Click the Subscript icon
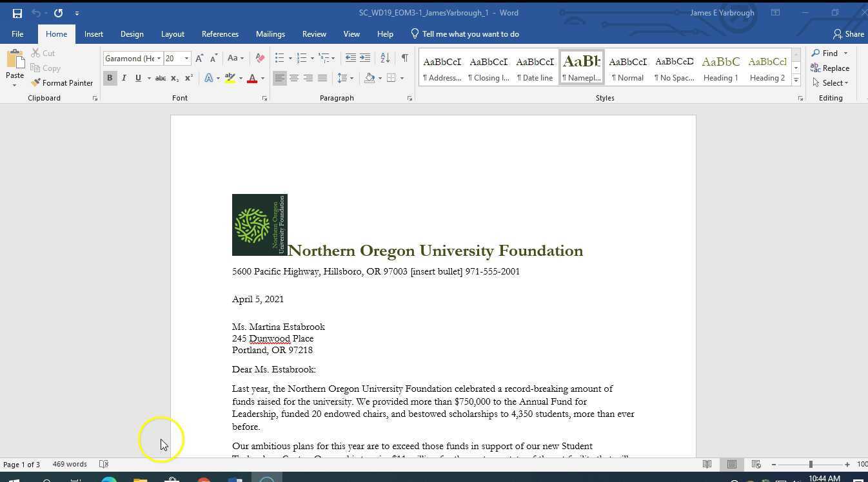 (x=175, y=79)
